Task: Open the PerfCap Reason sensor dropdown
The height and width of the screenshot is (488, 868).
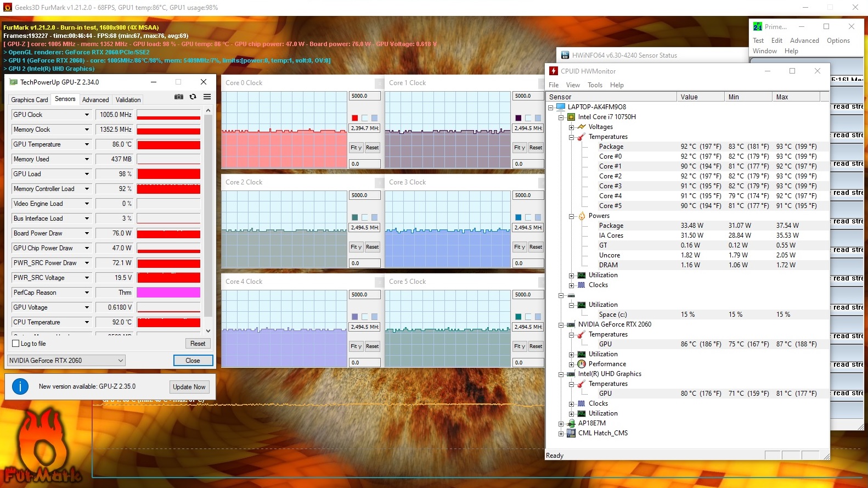Action: tap(87, 293)
